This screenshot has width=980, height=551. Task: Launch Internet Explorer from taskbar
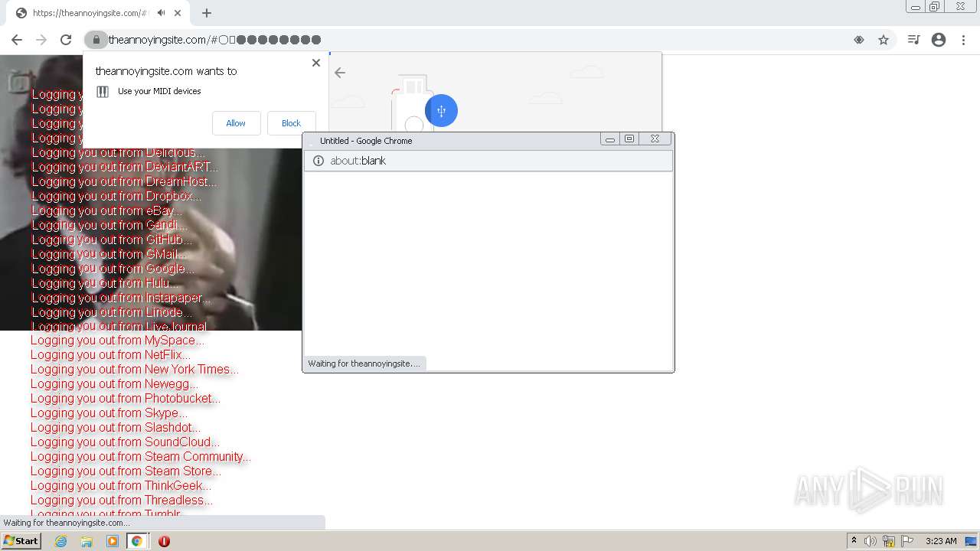60,541
